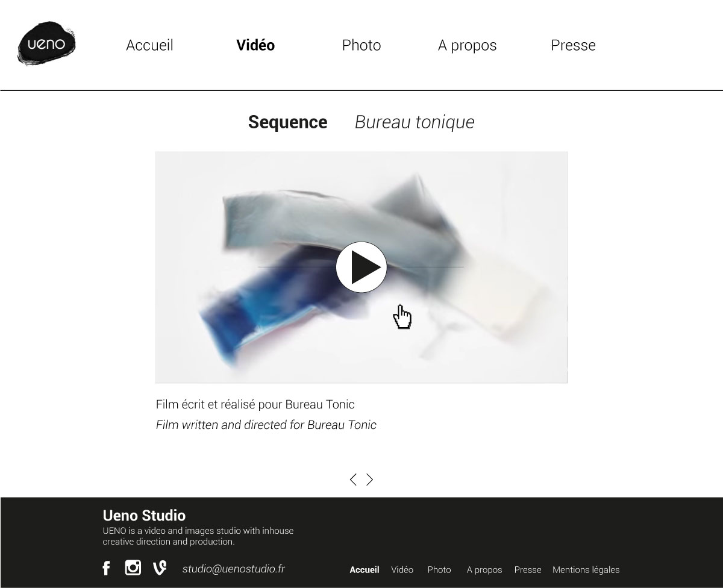
Task: Click Vidéo in the footer links
Action: pos(402,570)
